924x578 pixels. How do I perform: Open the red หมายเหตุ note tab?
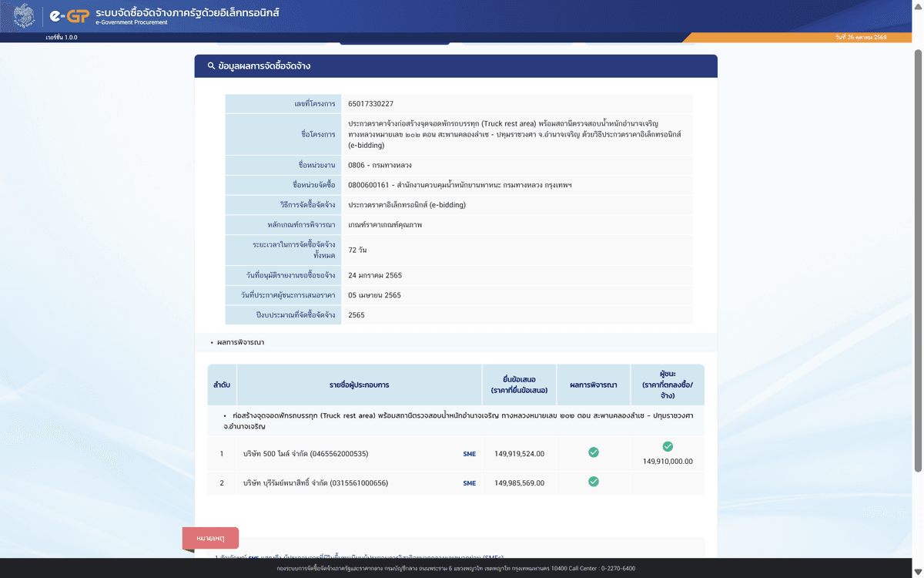pos(210,538)
